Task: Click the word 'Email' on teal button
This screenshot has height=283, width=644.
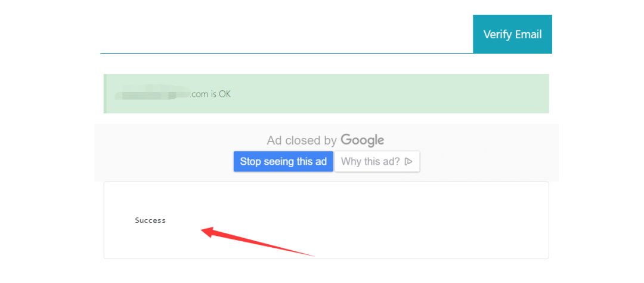Action: 528,34
